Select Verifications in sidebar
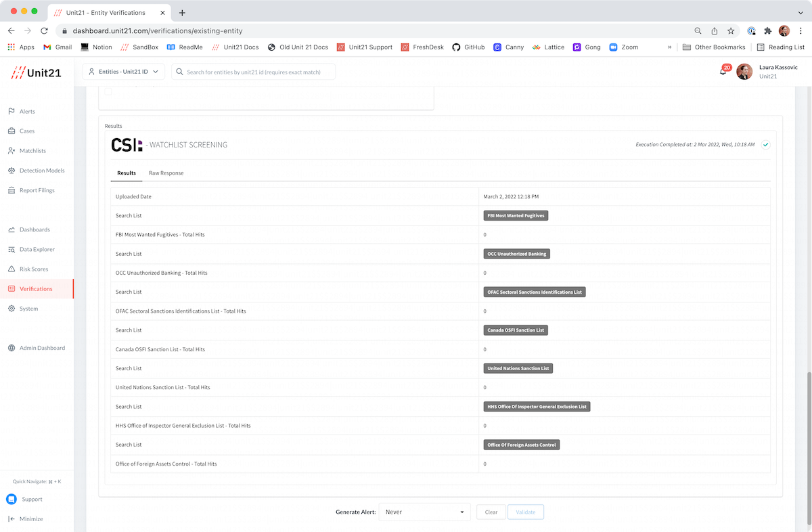 pyautogui.click(x=36, y=289)
